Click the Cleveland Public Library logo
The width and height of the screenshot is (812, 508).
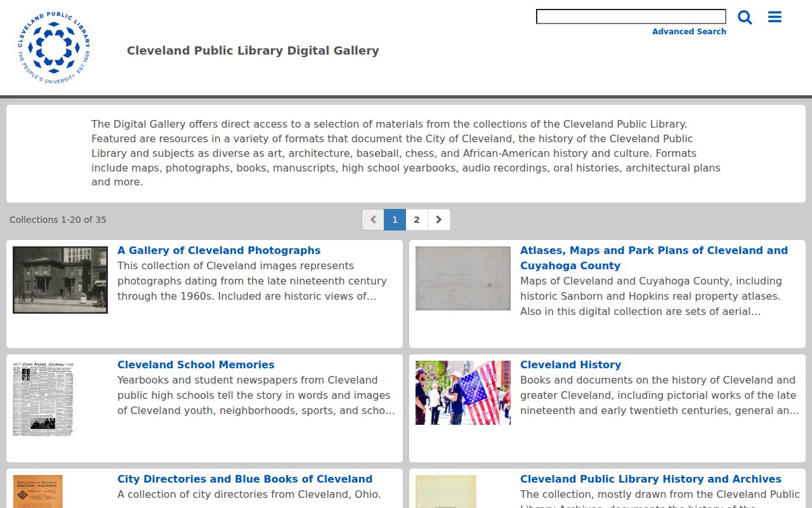54,48
